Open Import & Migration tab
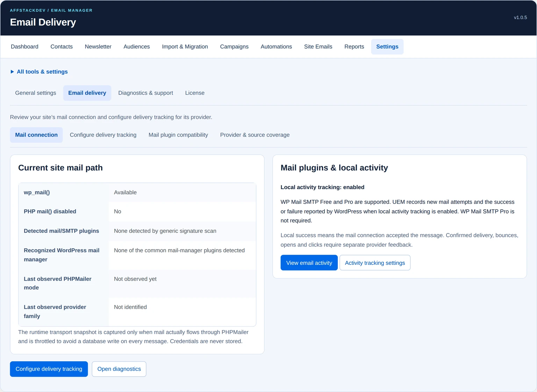 [185, 46]
